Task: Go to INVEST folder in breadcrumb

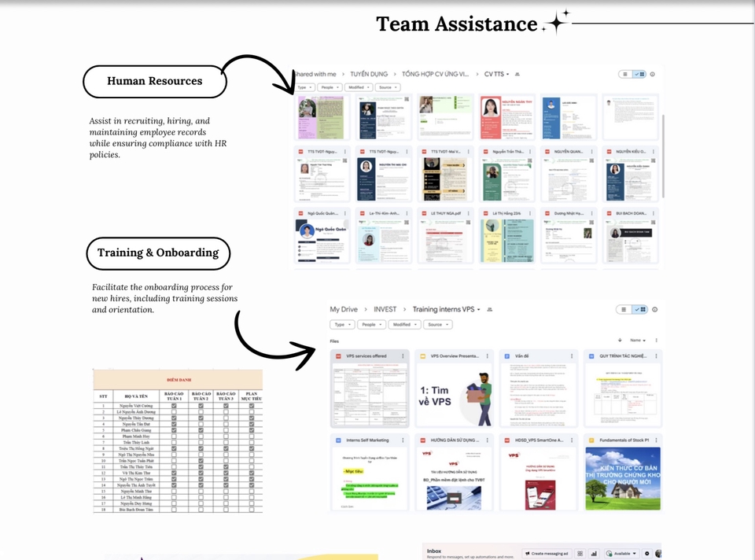Action: click(x=385, y=309)
